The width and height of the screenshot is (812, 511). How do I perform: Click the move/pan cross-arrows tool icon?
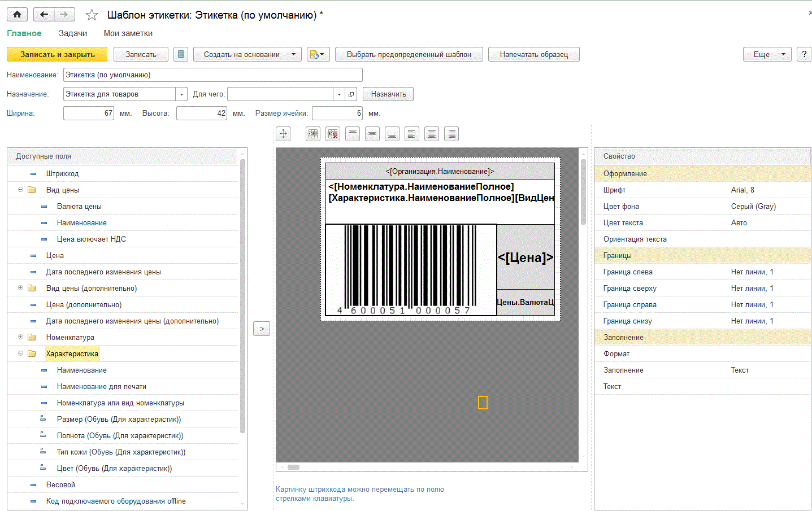click(283, 134)
